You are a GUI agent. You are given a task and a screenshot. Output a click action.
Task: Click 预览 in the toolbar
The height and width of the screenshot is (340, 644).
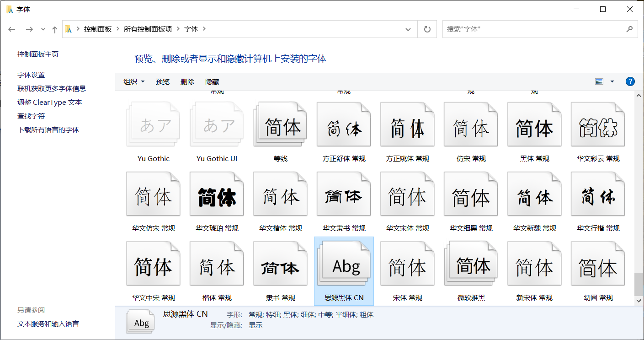(x=163, y=81)
